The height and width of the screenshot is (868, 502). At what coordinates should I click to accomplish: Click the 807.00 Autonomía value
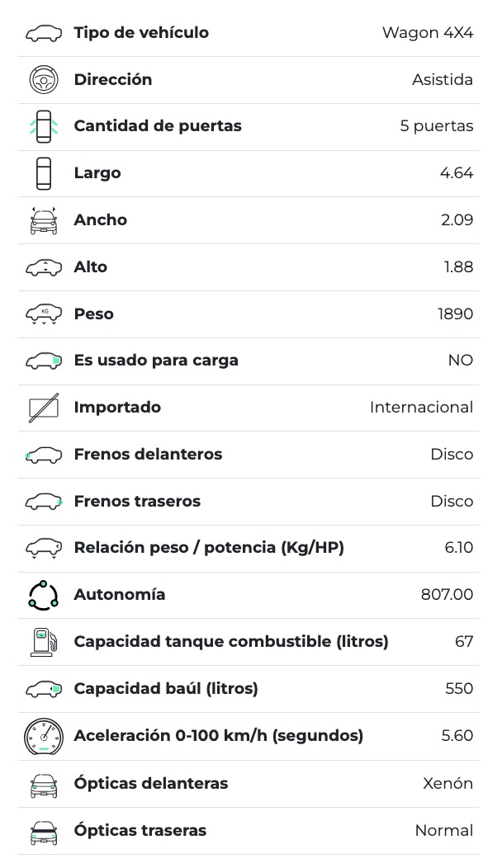pos(447,595)
